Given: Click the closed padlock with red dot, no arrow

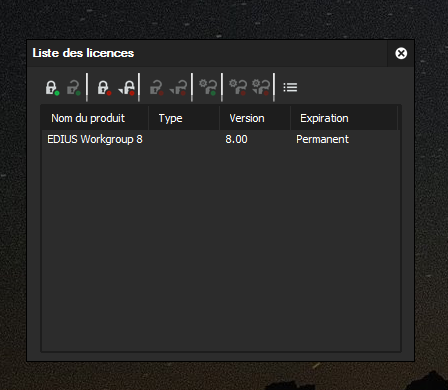Looking at the screenshot, I should (104, 88).
